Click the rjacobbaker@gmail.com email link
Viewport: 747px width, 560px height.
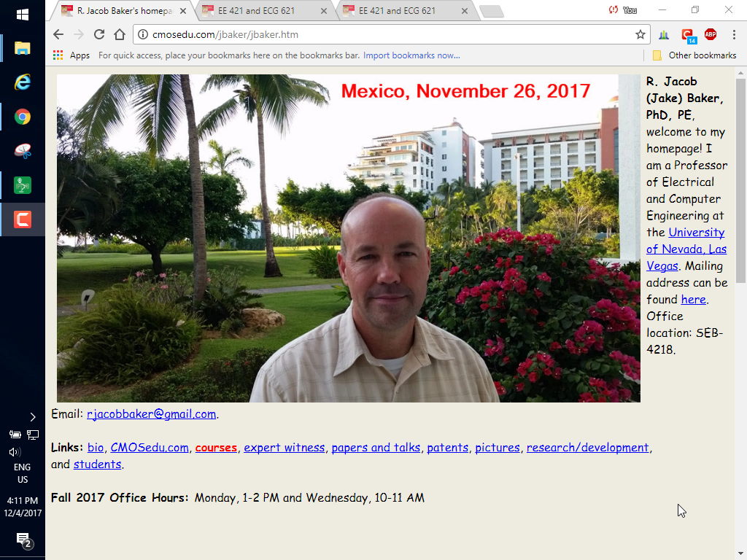[x=152, y=414]
